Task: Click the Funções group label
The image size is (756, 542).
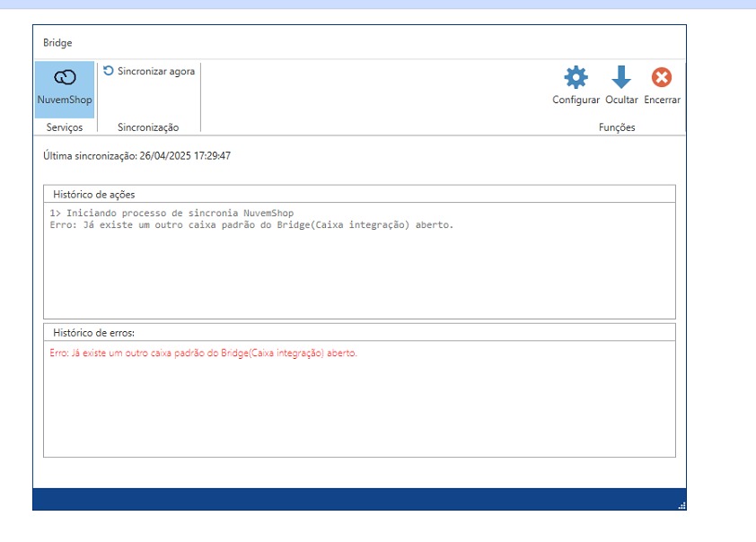Action: 617,127
